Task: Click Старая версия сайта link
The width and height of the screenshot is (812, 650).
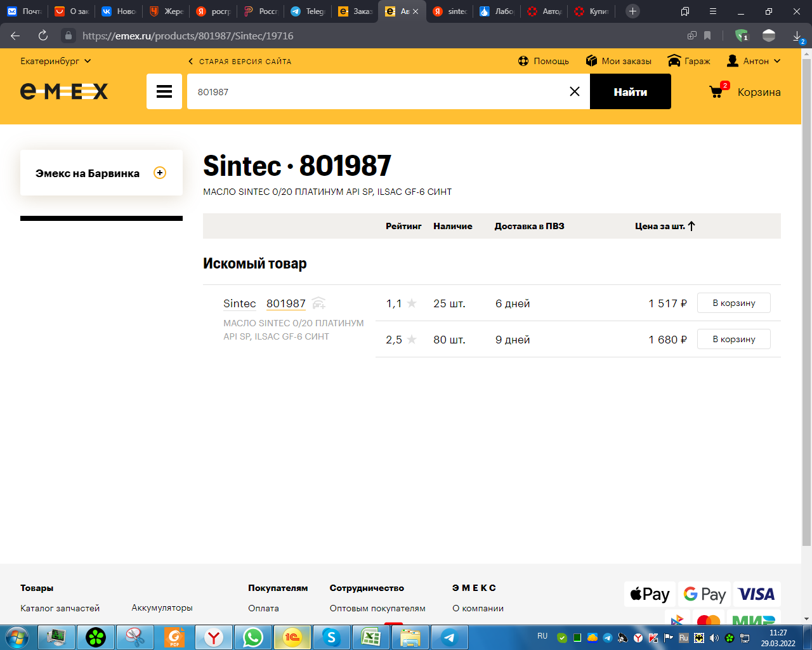Action: pyautogui.click(x=240, y=62)
